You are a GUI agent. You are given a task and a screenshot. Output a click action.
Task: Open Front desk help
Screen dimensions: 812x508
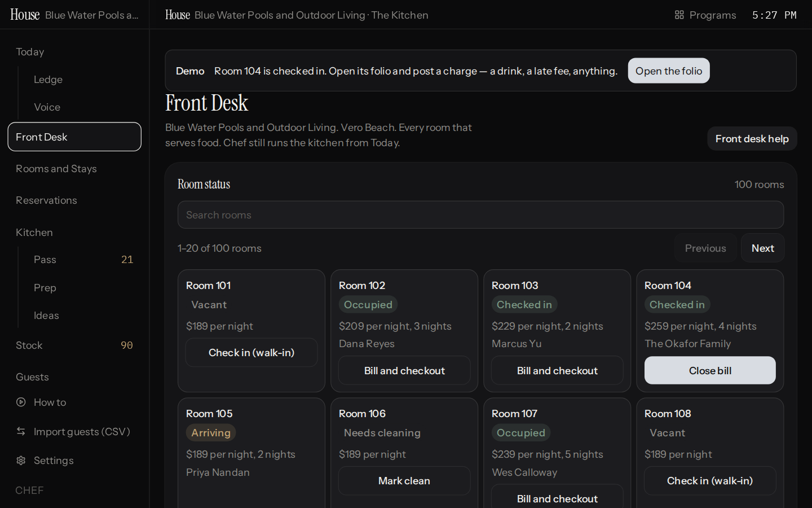pos(752,138)
